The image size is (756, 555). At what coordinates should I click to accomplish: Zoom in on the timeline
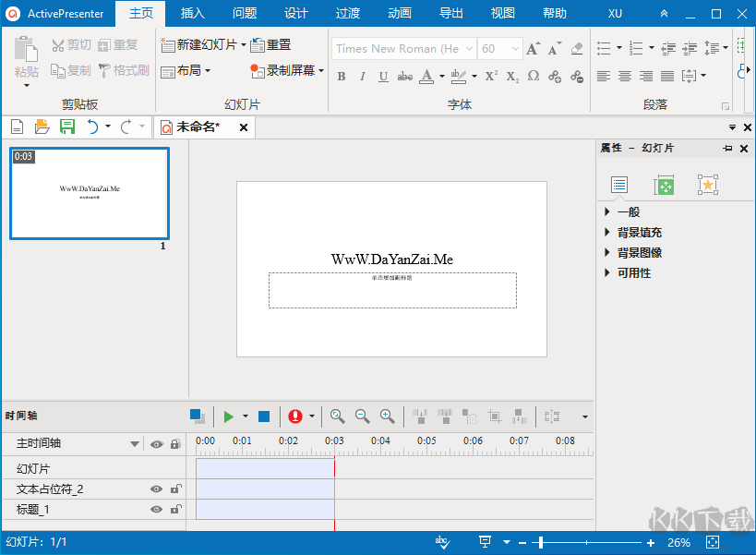(387, 416)
